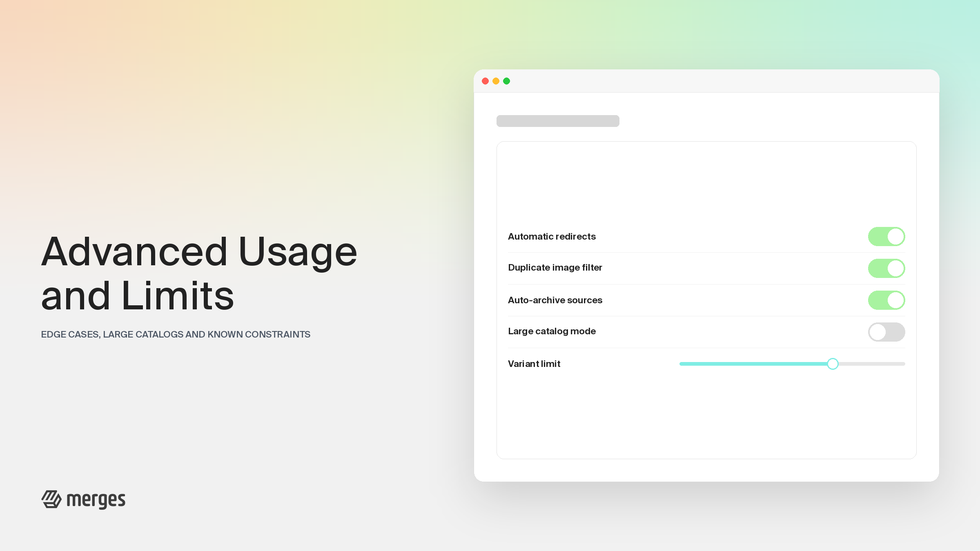
Task: Toggle the Auto-archive sources switch
Action: [886, 300]
